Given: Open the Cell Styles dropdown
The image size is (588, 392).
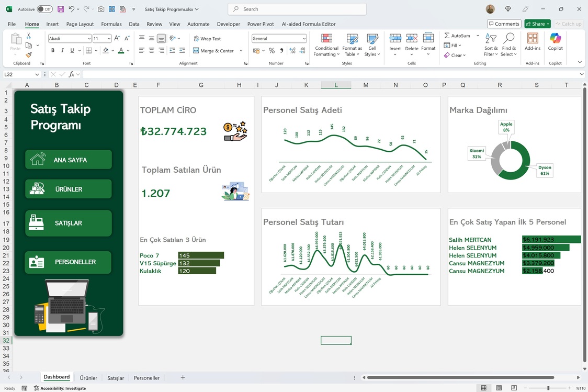Looking at the screenshot, I should (372, 45).
